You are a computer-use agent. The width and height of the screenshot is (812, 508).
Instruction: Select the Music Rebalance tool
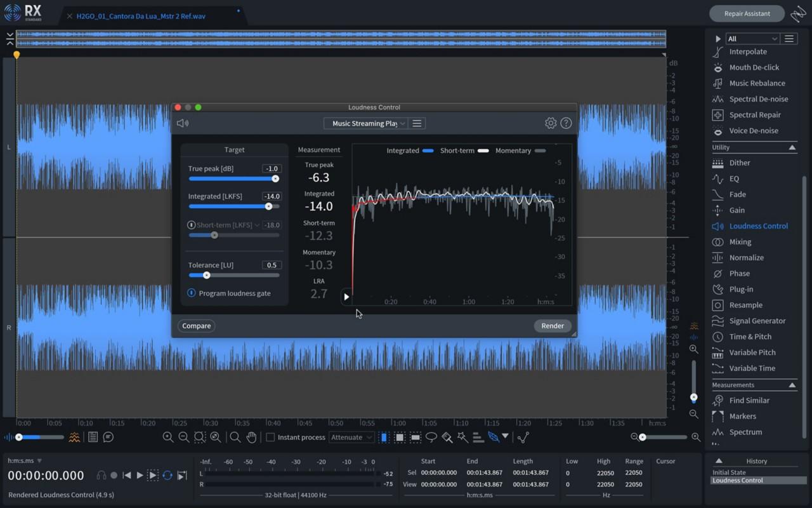(x=758, y=83)
